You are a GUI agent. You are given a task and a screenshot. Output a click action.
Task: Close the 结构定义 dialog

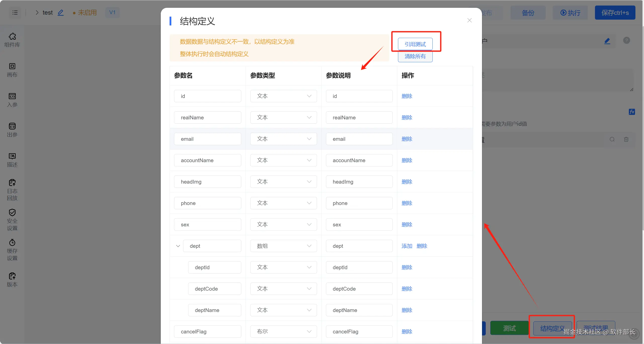(469, 20)
